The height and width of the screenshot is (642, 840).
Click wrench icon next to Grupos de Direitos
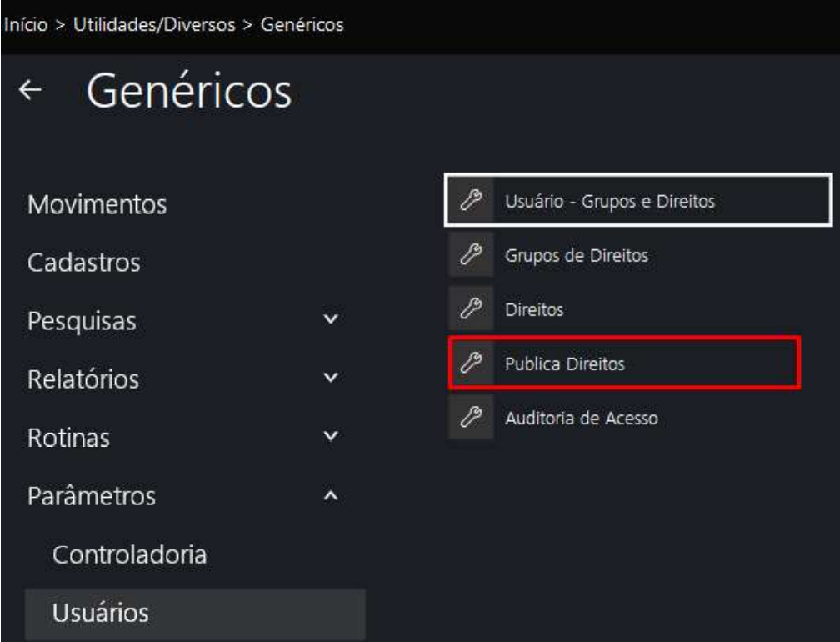click(x=471, y=255)
